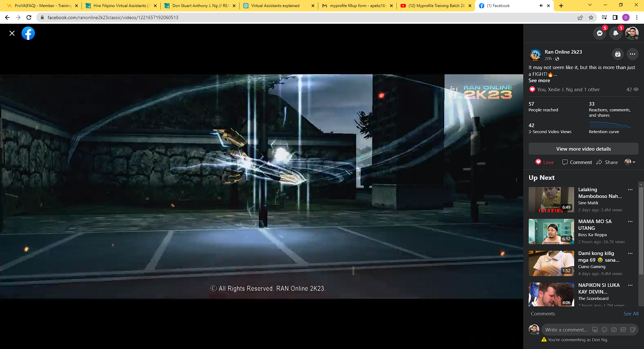Open Chrome profile D avatar
Image resolution: width=644 pixels, height=349 pixels.
[x=626, y=17]
